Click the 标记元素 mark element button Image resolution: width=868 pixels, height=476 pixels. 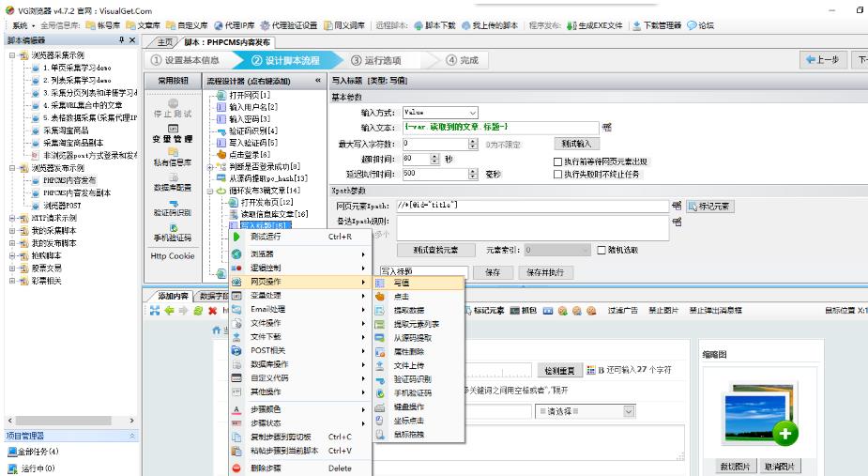709,206
